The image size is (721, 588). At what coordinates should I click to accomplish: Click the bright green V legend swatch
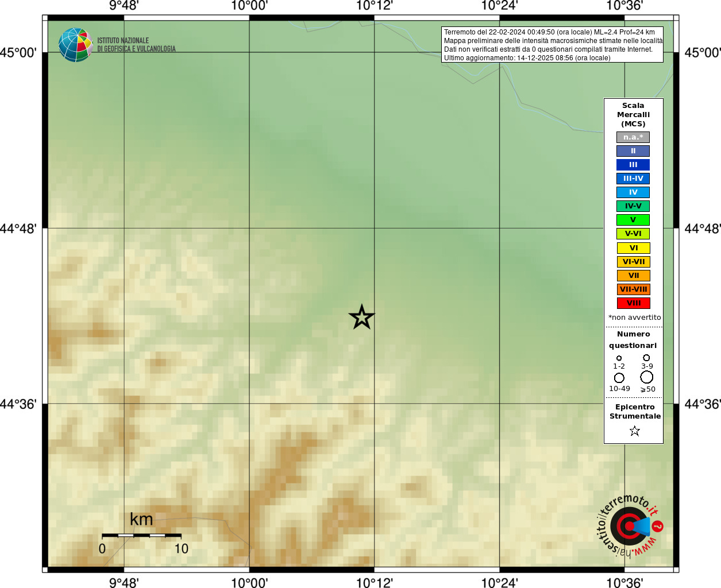633,220
